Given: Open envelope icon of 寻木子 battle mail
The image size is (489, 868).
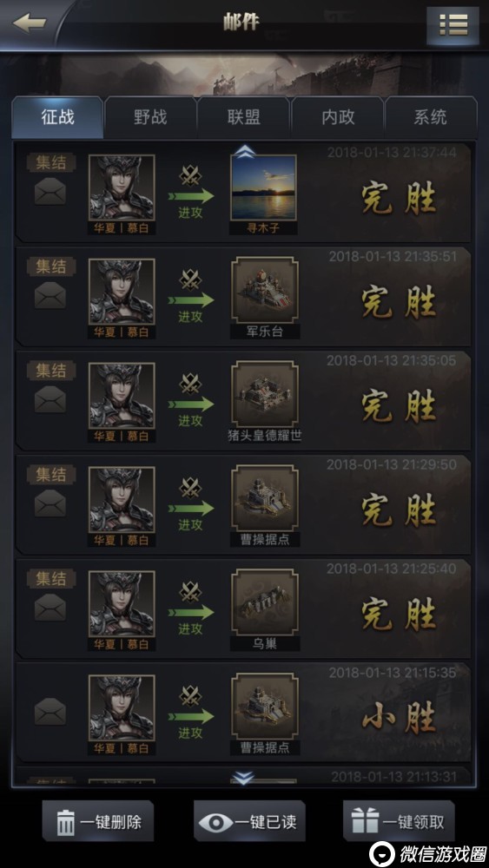Looking at the screenshot, I should (50, 192).
